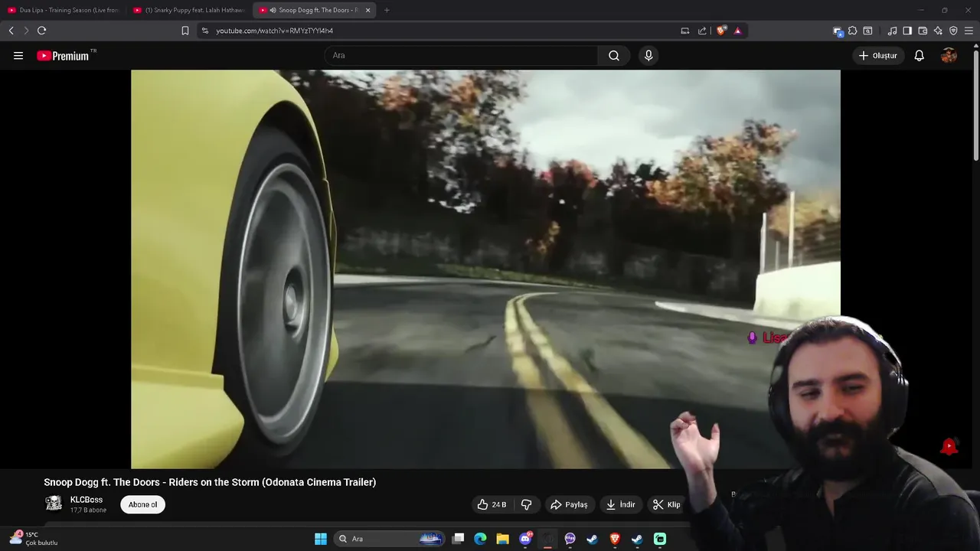Dislike the video with thumbs down
Viewport: 980px width, 551px height.
point(527,504)
